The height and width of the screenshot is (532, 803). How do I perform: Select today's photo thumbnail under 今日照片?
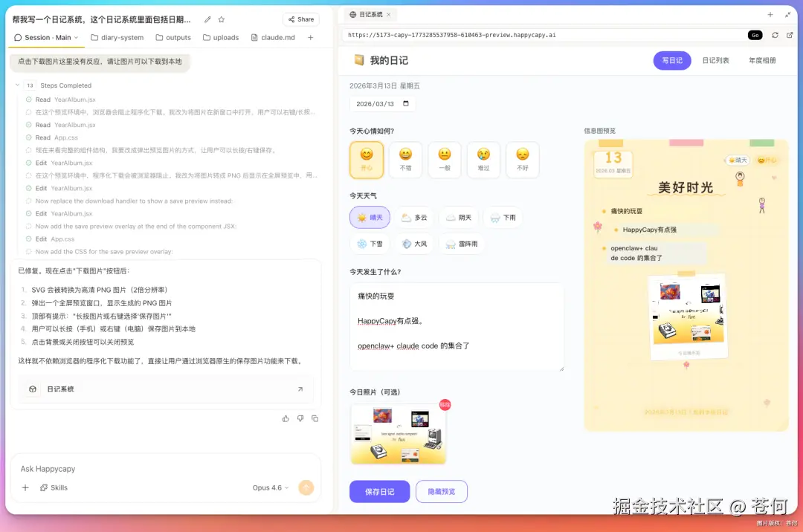pyautogui.click(x=398, y=434)
